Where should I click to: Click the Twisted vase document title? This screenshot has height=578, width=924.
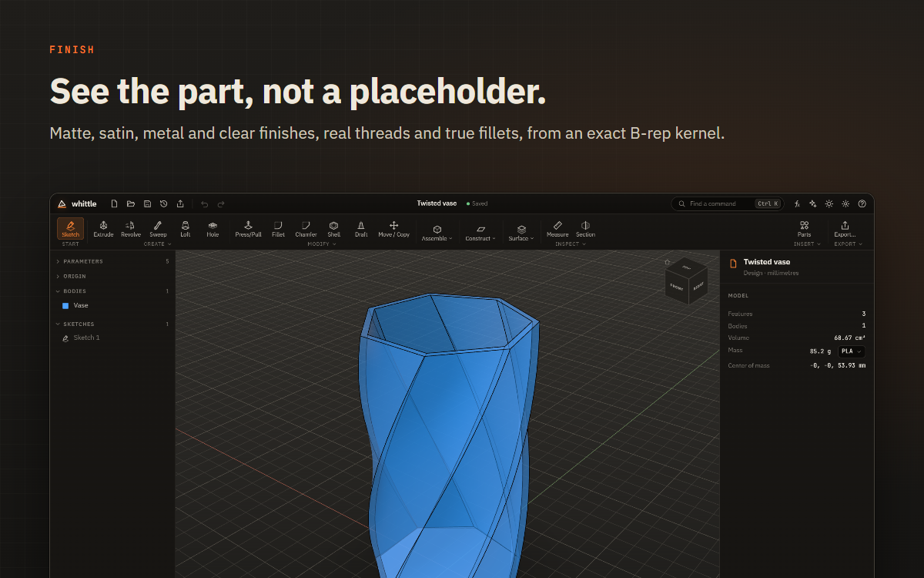(x=437, y=203)
